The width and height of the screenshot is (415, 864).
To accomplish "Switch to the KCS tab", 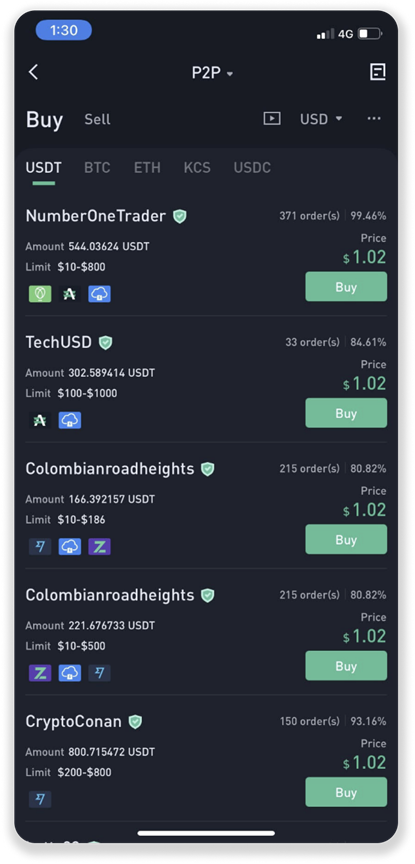I will (x=197, y=168).
